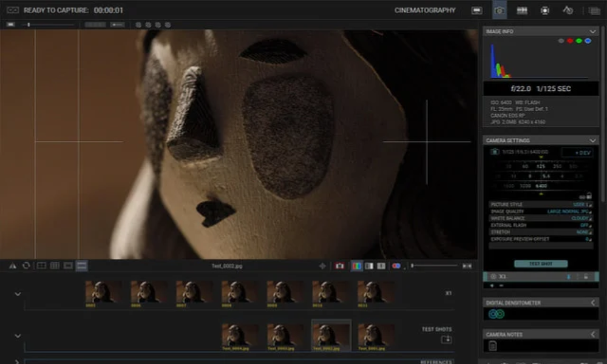Expand the Camera Notes panel
607x364 pixels.
pos(592,334)
